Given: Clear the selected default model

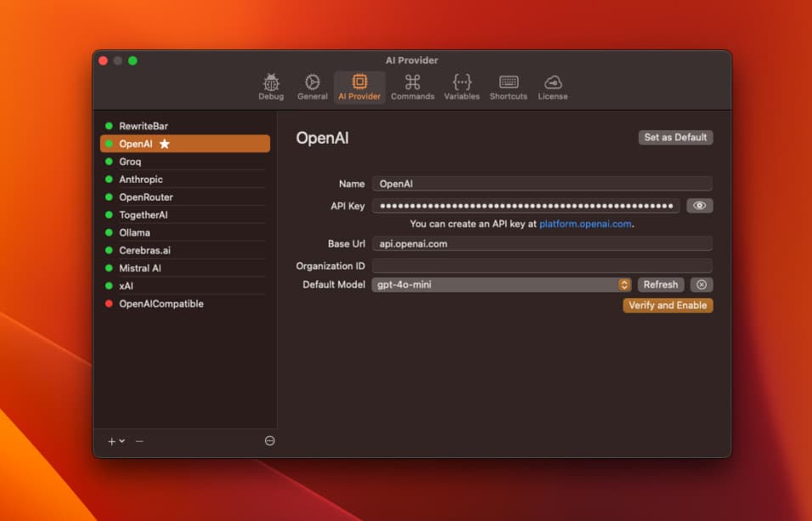Looking at the screenshot, I should tap(701, 284).
